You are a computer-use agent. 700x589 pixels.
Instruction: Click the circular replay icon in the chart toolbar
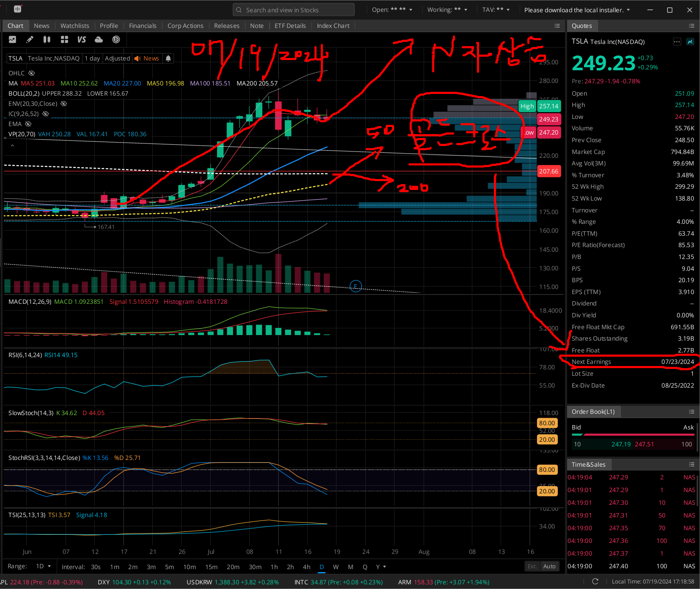click(x=116, y=39)
